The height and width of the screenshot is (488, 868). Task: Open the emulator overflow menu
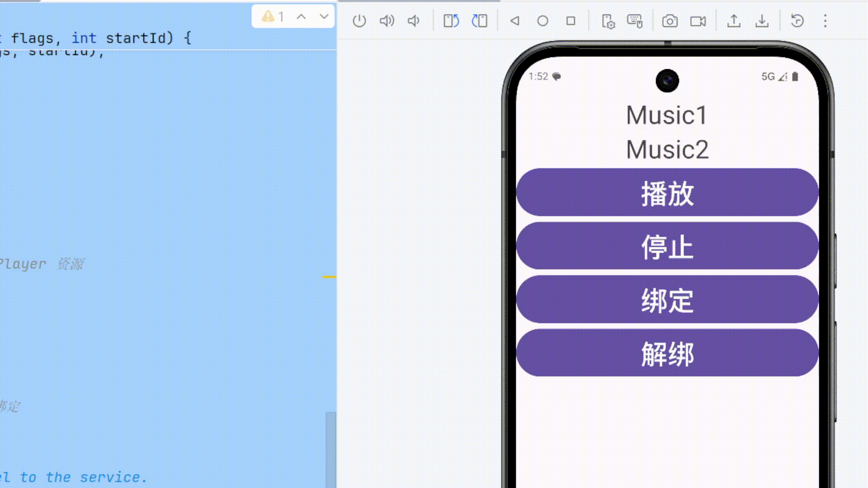(825, 21)
